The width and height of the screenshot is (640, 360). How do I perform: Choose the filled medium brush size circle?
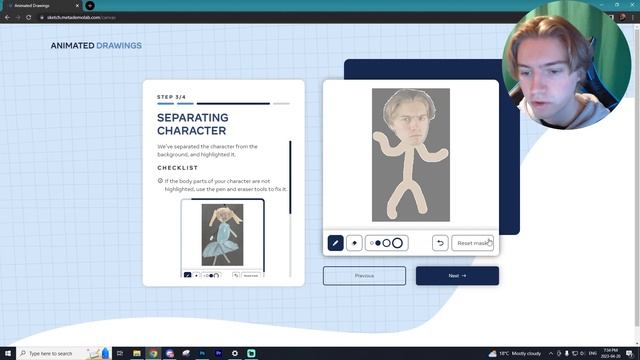(x=378, y=243)
